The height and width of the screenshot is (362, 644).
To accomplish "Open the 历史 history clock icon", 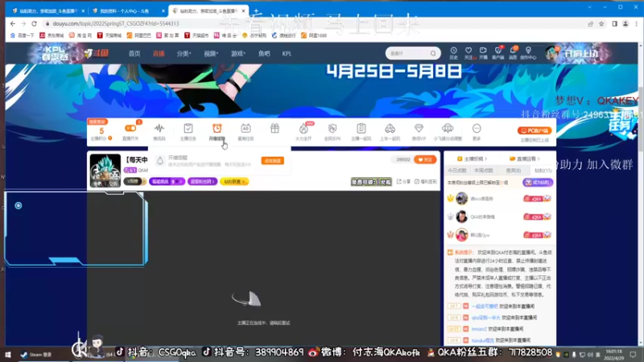I will 453,51.
